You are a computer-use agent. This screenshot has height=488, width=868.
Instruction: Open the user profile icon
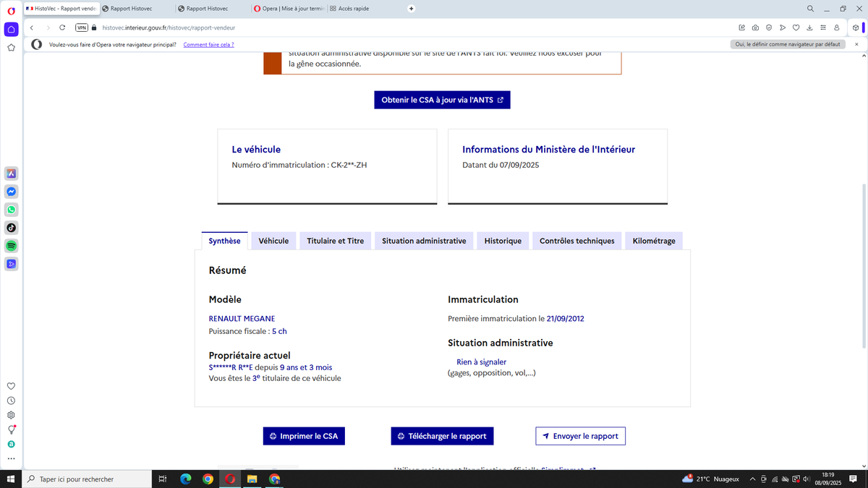[x=836, y=27]
